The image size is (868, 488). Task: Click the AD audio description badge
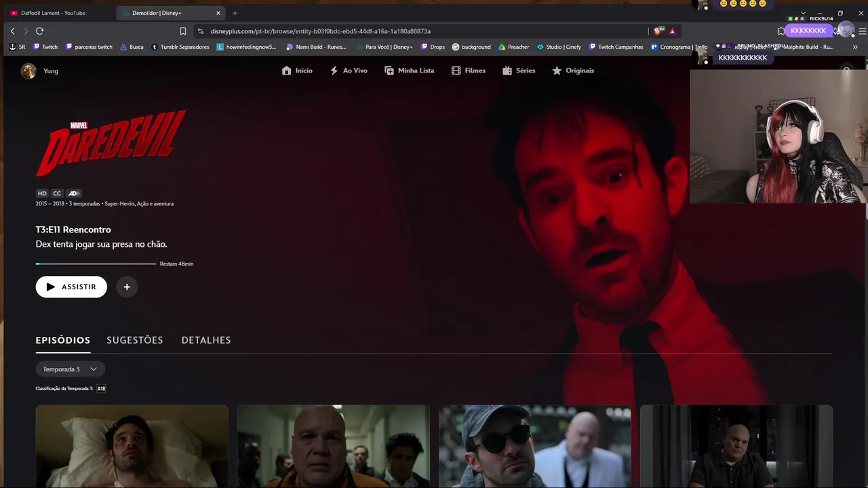pos(74,193)
